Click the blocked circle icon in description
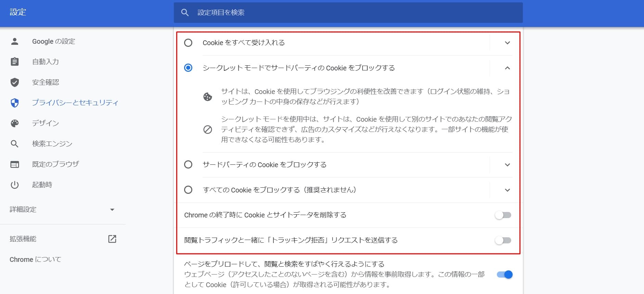Screen dimensions: 644x294 click(208, 130)
